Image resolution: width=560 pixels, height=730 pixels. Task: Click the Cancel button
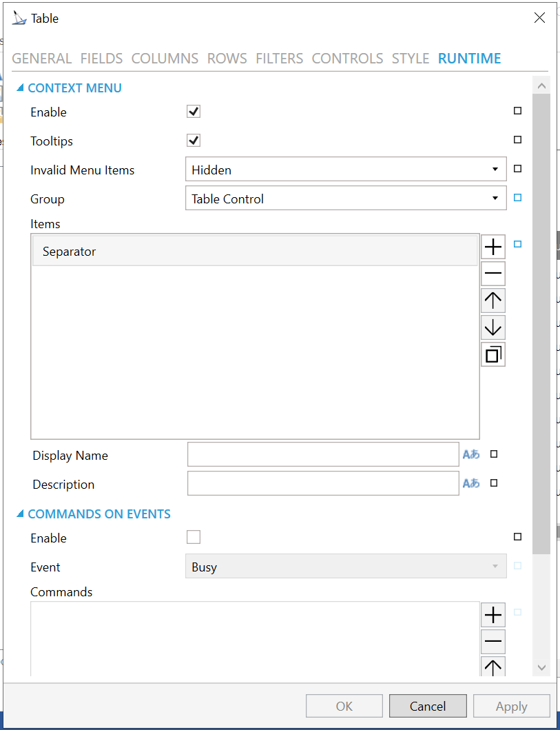point(428,706)
